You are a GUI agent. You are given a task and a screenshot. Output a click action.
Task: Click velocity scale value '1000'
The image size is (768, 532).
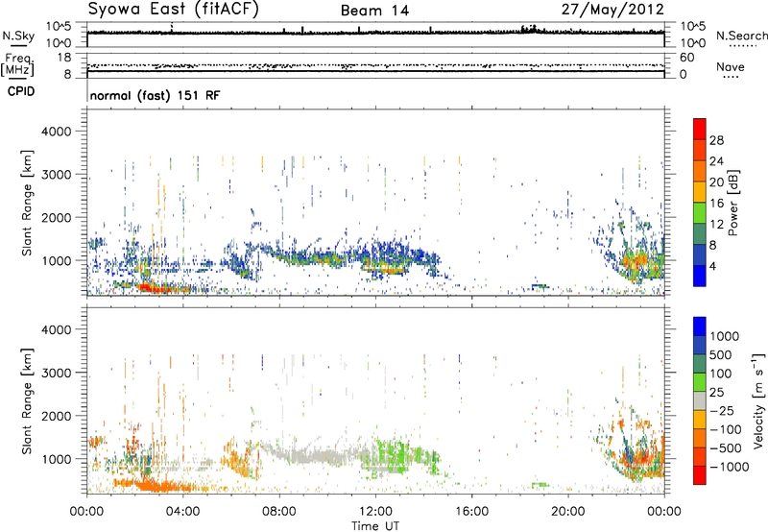[725, 336]
